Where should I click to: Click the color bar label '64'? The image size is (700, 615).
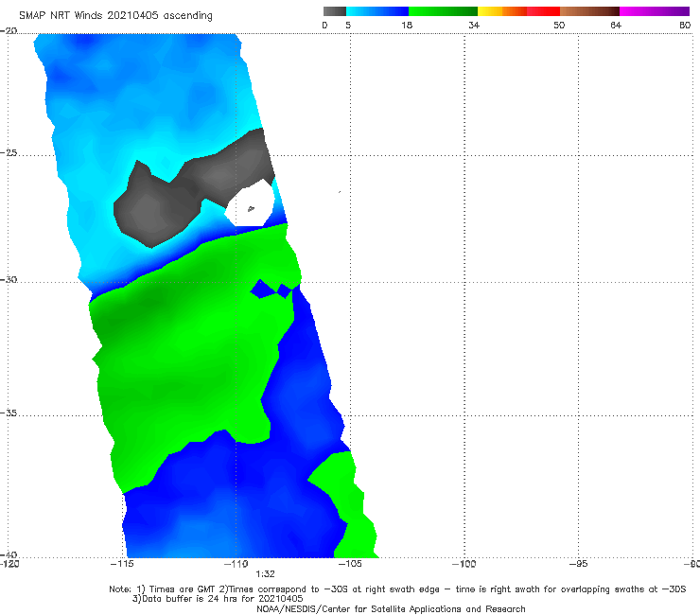616,25
